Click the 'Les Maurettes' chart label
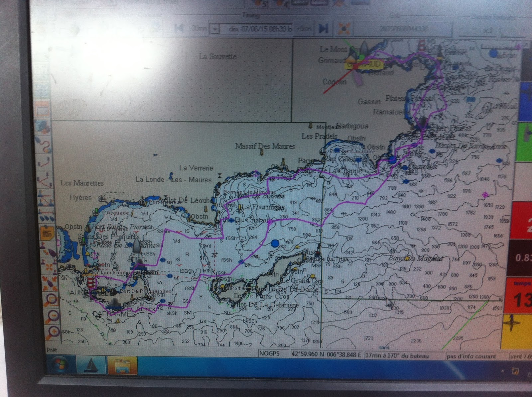532x397 pixels. (x=82, y=183)
